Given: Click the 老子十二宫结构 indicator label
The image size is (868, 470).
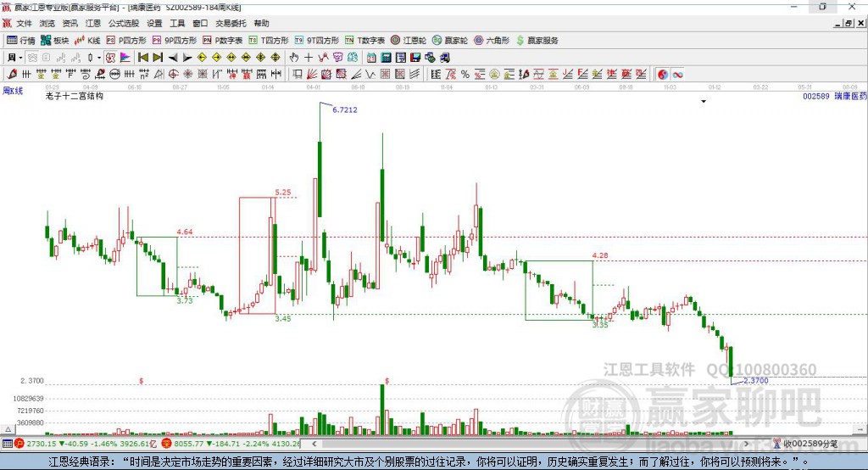Looking at the screenshot, I should click(75, 96).
